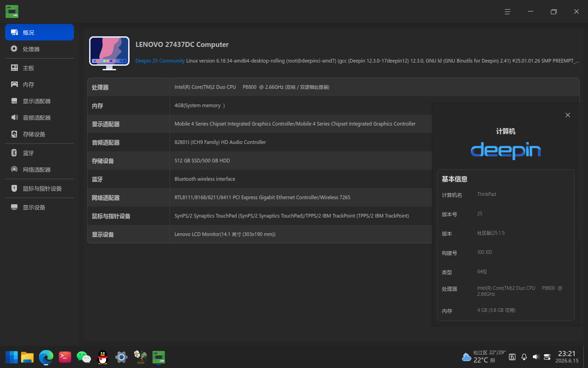588x368 pixels.
Task: Open the QQ penguin taskbar icon
Action: (x=102, y=357)
